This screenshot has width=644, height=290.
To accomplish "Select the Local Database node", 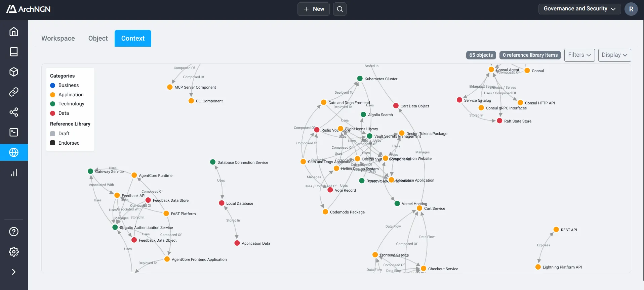I will coord(222,203).
